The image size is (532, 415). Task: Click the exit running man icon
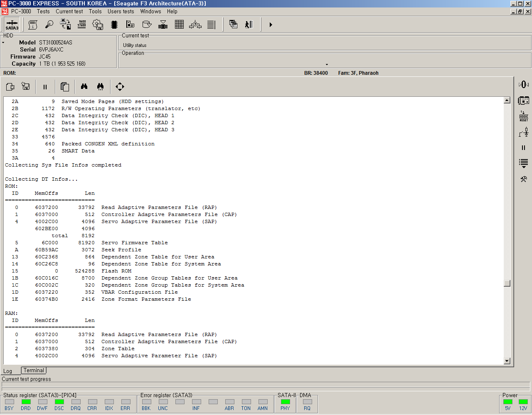coord(249,25)
